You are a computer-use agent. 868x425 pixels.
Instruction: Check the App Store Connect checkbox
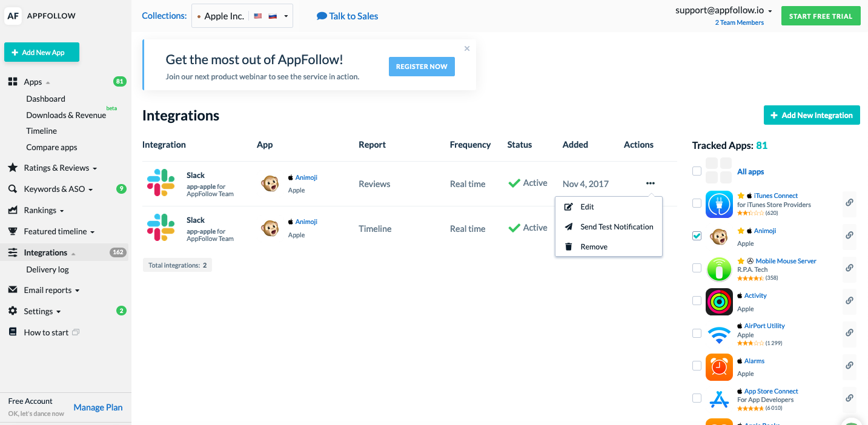pyautogui.click(x=697, y=398)
